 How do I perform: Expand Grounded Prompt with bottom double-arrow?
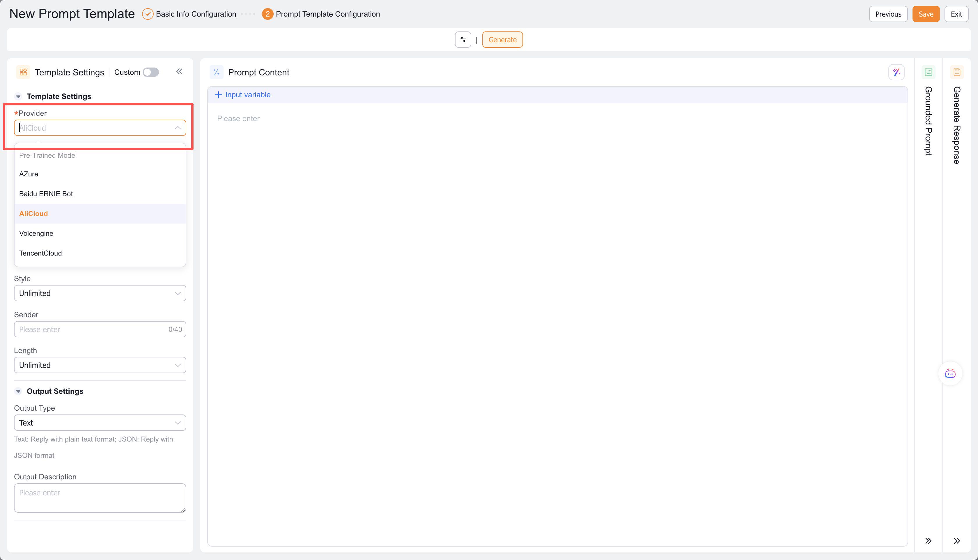pyautogui.click(x=928, y=541)
